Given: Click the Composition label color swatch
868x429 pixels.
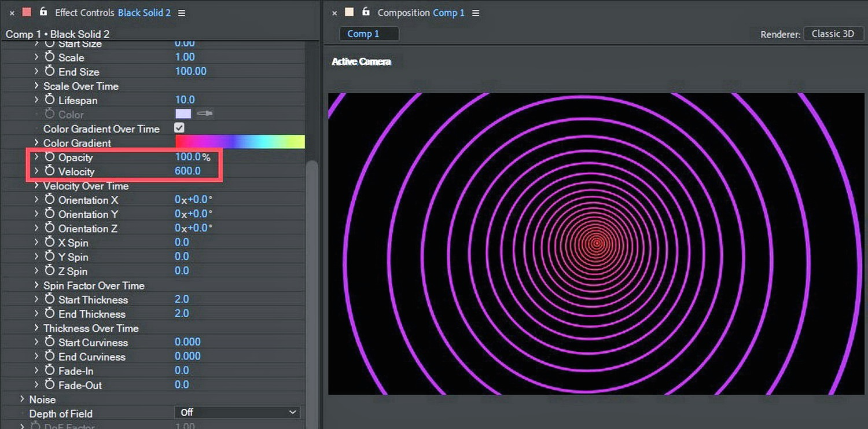Looking at the screenshot, I should (x=350, y=12).
